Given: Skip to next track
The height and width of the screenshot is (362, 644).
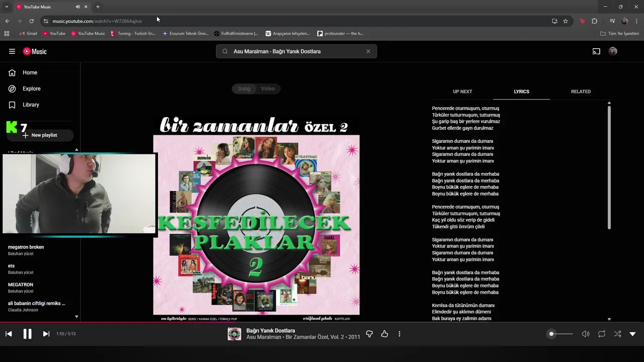Looking at the screenshot, I should point(46,334).
